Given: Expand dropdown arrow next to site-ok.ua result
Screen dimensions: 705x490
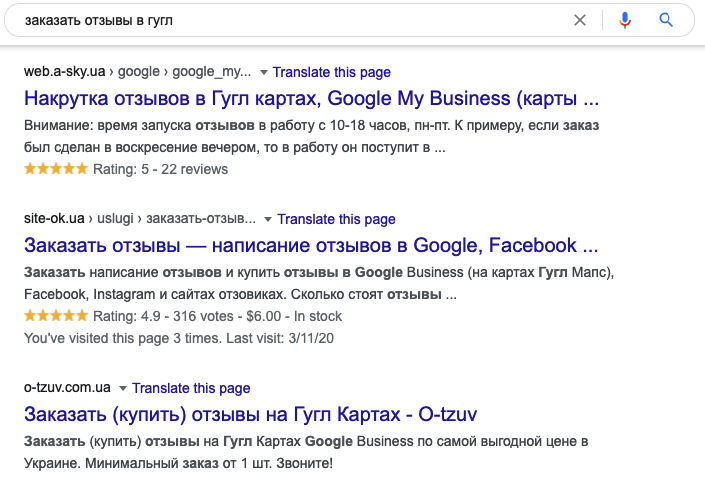Looking at the screenshot, I should click(268, 219).
